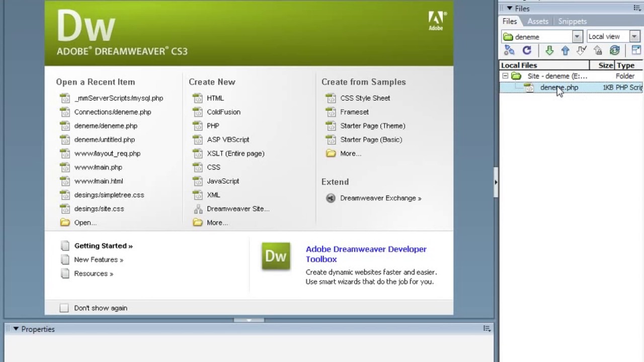Switch to the Assets tab
The image size is (644, 362).
pos(538,21)
